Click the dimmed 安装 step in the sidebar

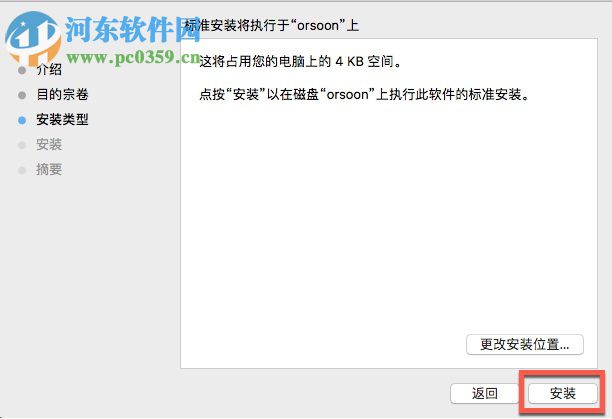tap(49, 144)
